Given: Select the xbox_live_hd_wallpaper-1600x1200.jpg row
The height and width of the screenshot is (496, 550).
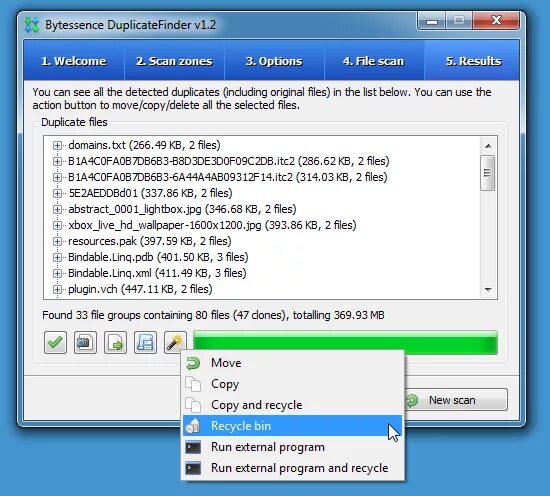Looking at the screenshot, I should click(212, 225).
